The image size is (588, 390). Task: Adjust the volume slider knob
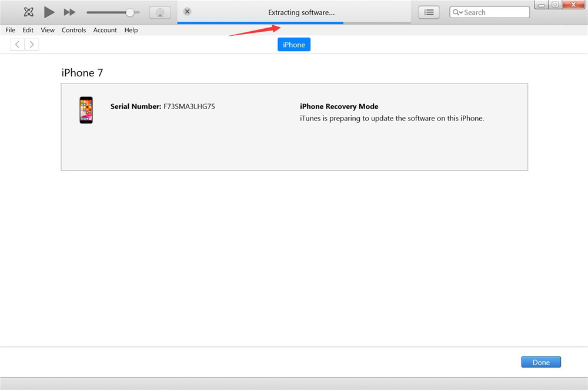(x=130, y=13)
